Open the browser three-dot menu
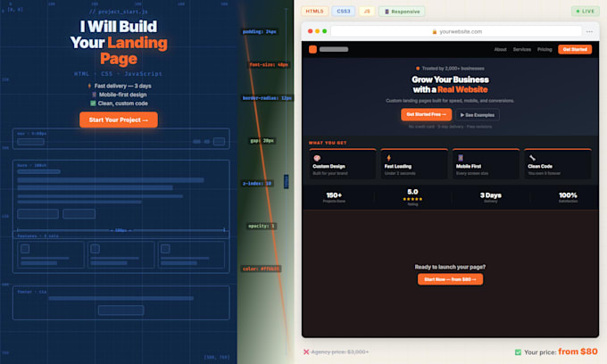The height and width of the screenshot is (364, 607). tap(589, 32)
